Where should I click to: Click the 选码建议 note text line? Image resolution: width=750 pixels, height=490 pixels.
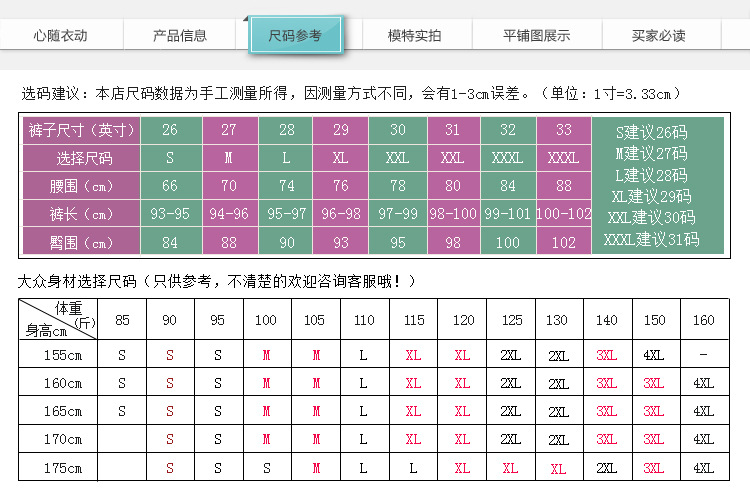click(351, 93)
